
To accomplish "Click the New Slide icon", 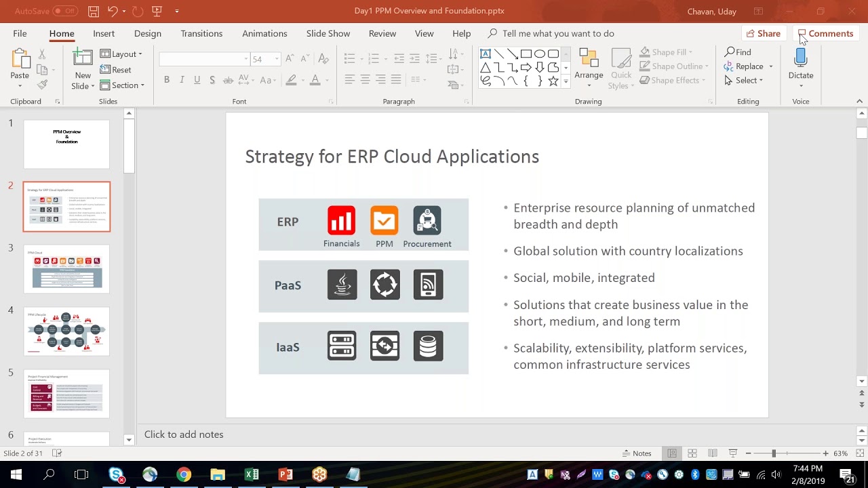I will point(83,58).
